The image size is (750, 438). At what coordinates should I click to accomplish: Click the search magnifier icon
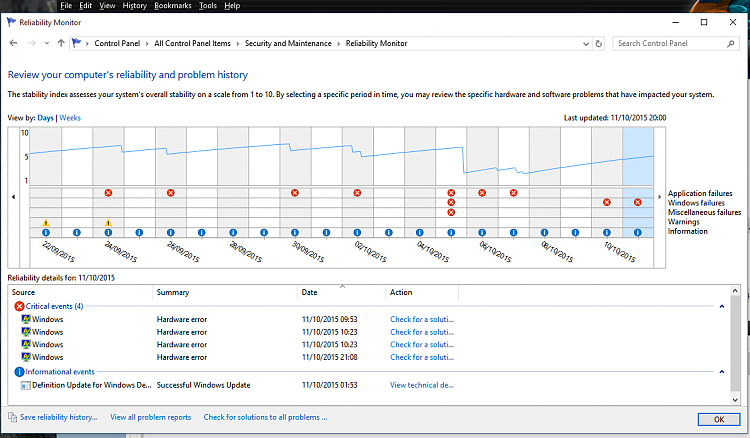(x=730, y=44)
